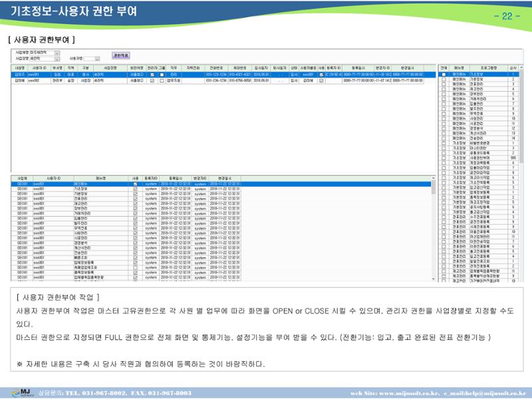532x399 pixels.
Task: Sort user grid by 직책 header
Action: (x=70, y=68)
